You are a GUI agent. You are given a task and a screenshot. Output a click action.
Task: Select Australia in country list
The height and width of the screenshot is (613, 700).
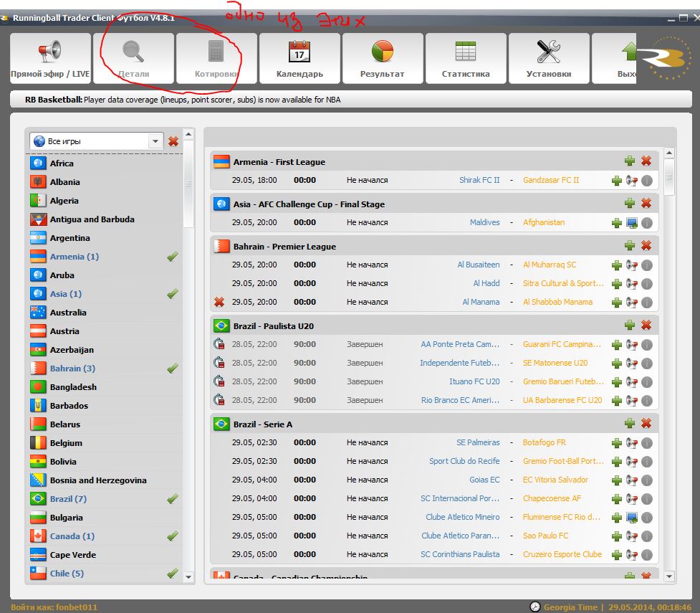105,313
